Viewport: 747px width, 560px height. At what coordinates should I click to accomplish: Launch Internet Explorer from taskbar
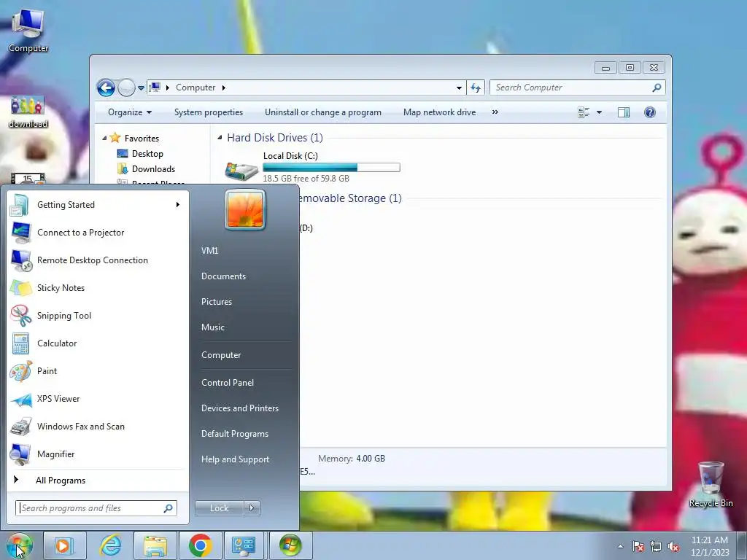[x=110, y=545]
